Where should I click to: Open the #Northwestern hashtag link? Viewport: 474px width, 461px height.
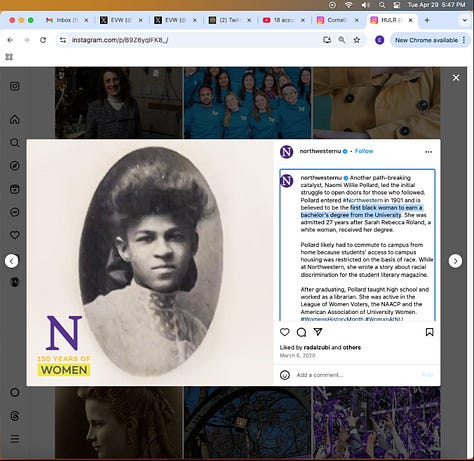point(363,200)
